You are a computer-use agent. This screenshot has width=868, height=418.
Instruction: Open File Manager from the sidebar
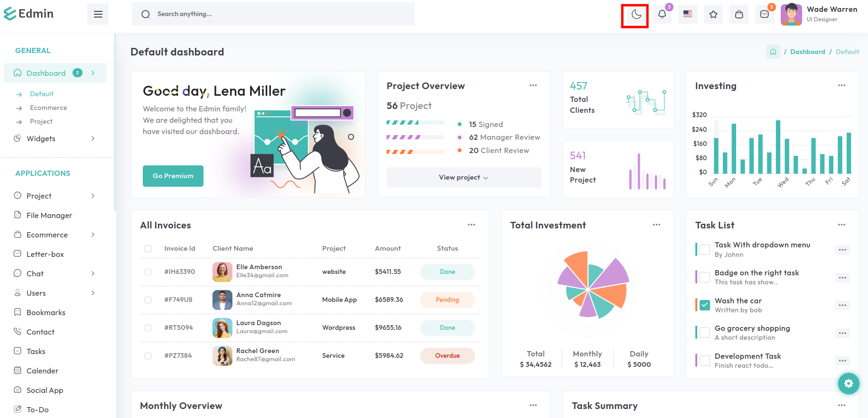pyautogui.click(x=49, y=215)
